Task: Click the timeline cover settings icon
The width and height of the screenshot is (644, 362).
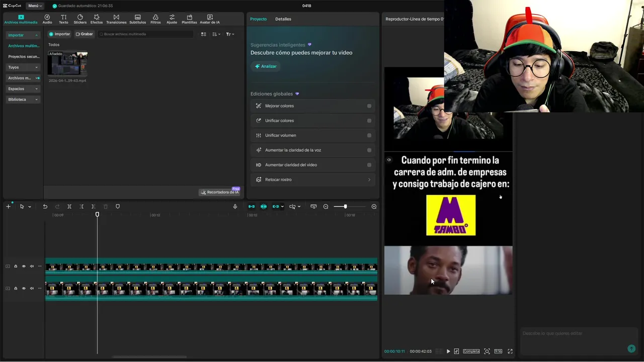Action: [x=313, y=207]
